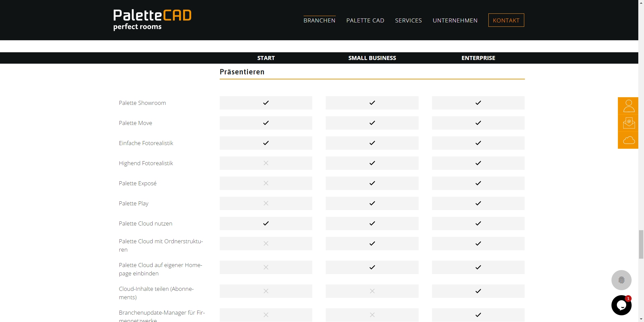Screen dimensions: 644x322
Task: Click the X mark for Highend Fotorealistik under Start
Action: click(266, 163)
